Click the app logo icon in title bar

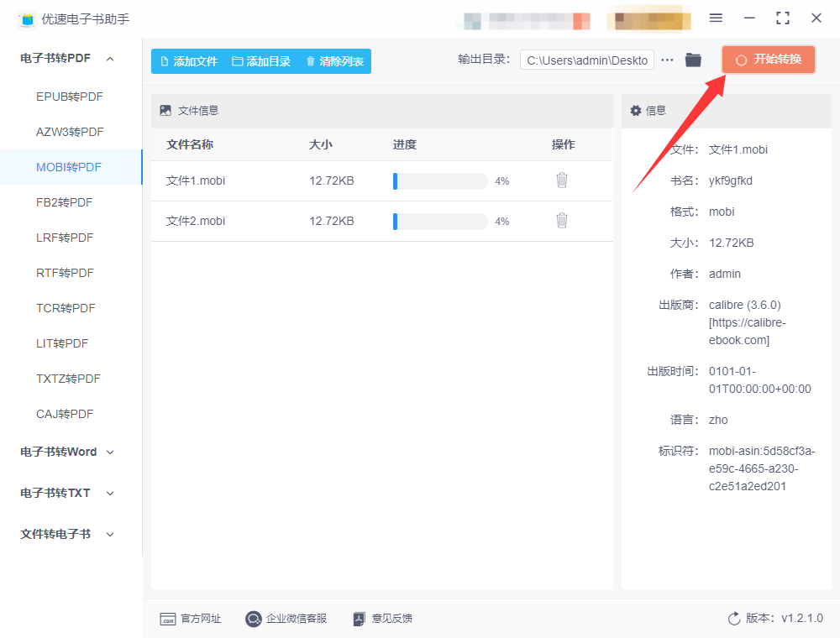(28, 19)
